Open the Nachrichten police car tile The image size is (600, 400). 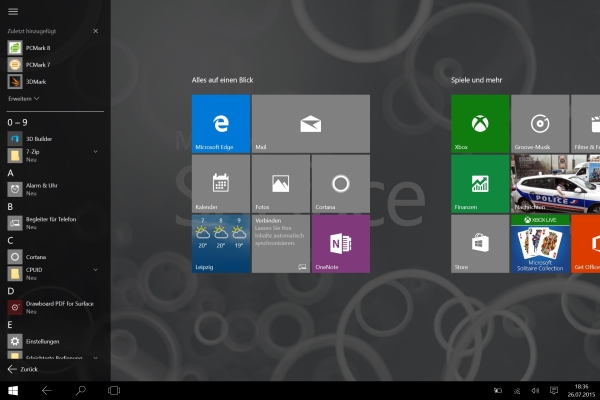point(555,184)
